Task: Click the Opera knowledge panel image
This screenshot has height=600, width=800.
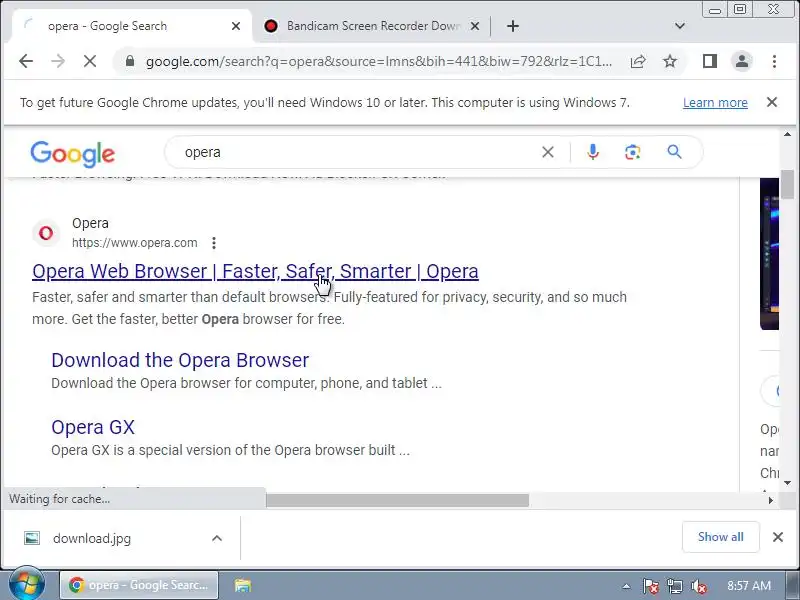Action: click(x=769, y=254)
